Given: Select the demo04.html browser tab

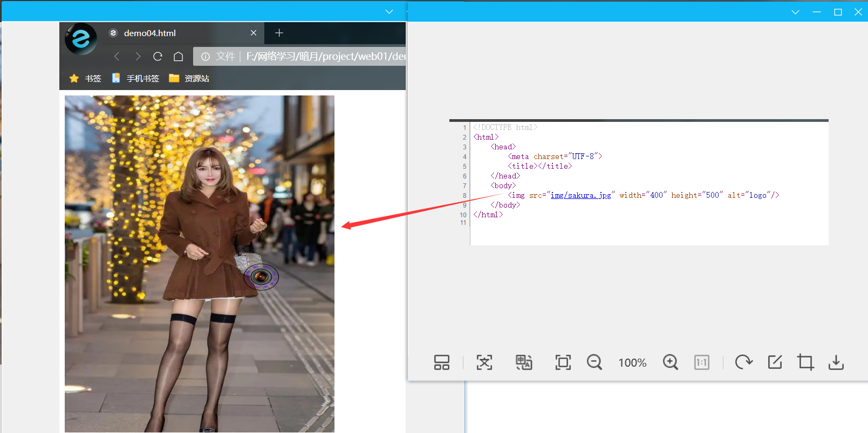Looking at the screenshot, I should coord(183,33).
